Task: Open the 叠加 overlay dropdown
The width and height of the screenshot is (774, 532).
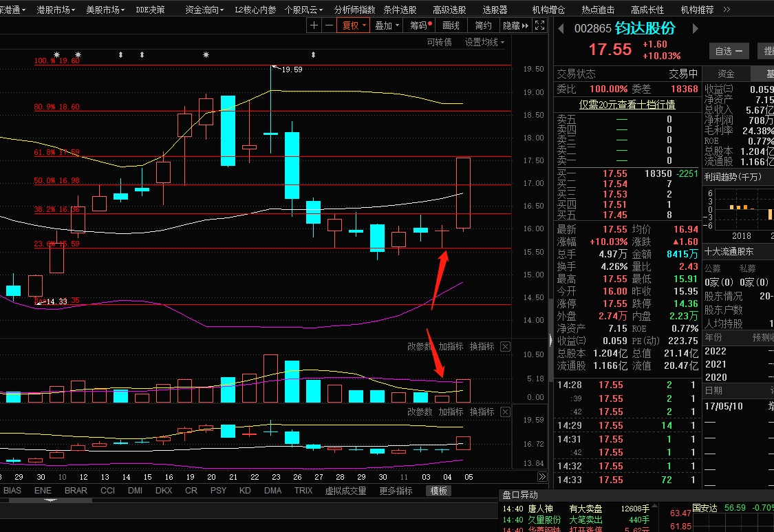Action: coord(387,25)
